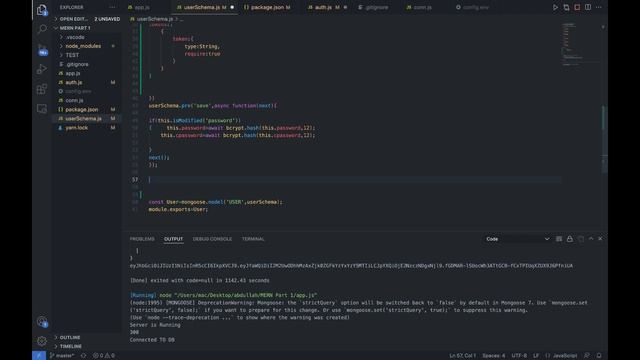
Task: Open app.js in the file tree
Action: point(88,73)
